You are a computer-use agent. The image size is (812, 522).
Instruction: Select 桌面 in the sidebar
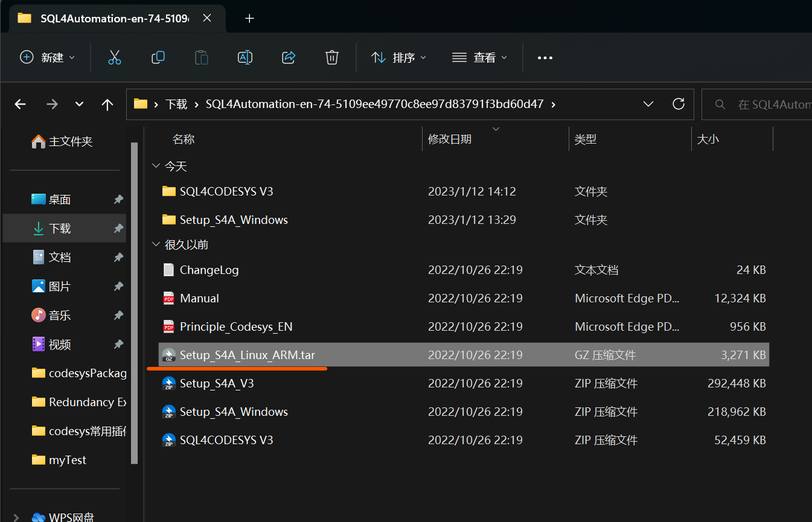[64, 199]
